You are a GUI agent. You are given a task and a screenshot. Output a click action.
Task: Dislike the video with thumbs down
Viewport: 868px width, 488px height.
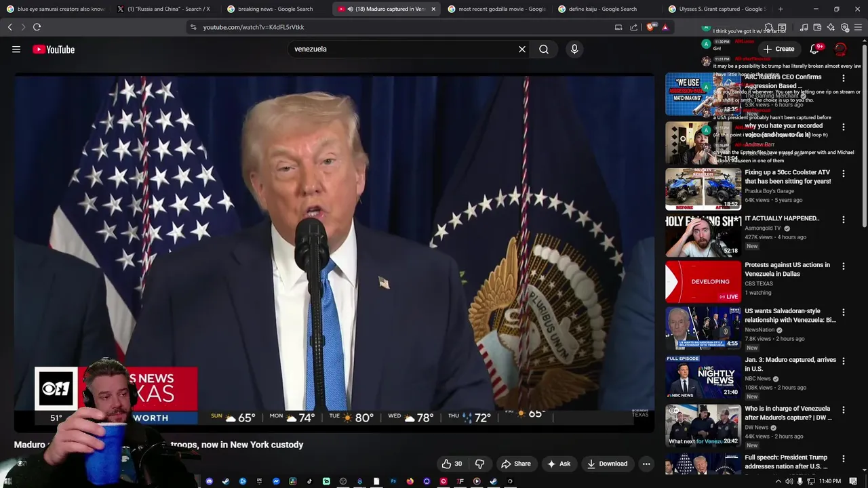[x=480, y=464]
